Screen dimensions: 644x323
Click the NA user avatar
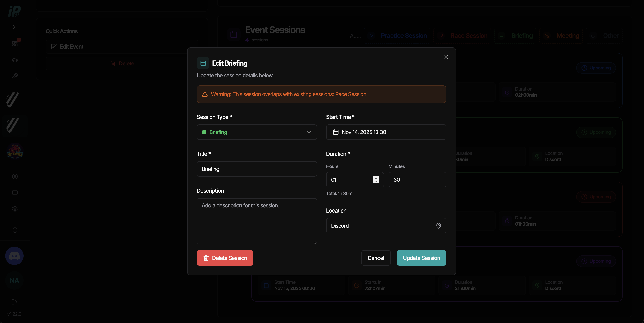(x=14, y=280)
